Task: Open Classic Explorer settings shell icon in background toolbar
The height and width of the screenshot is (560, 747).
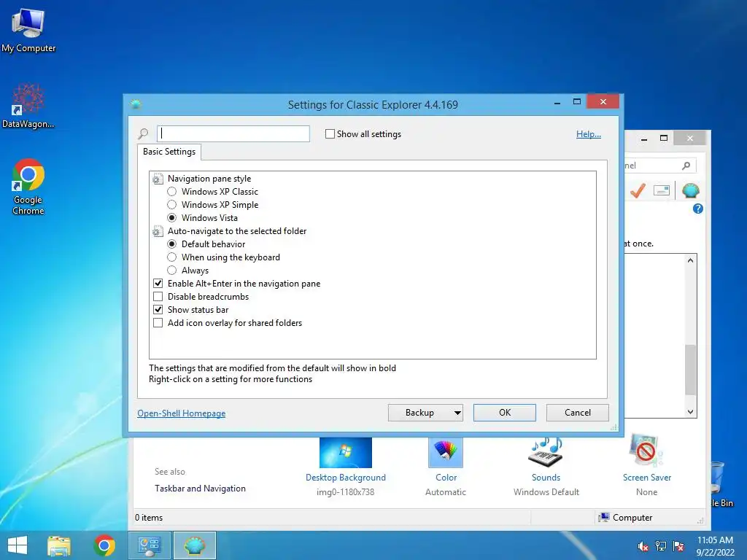Action: tap(690, 190)
